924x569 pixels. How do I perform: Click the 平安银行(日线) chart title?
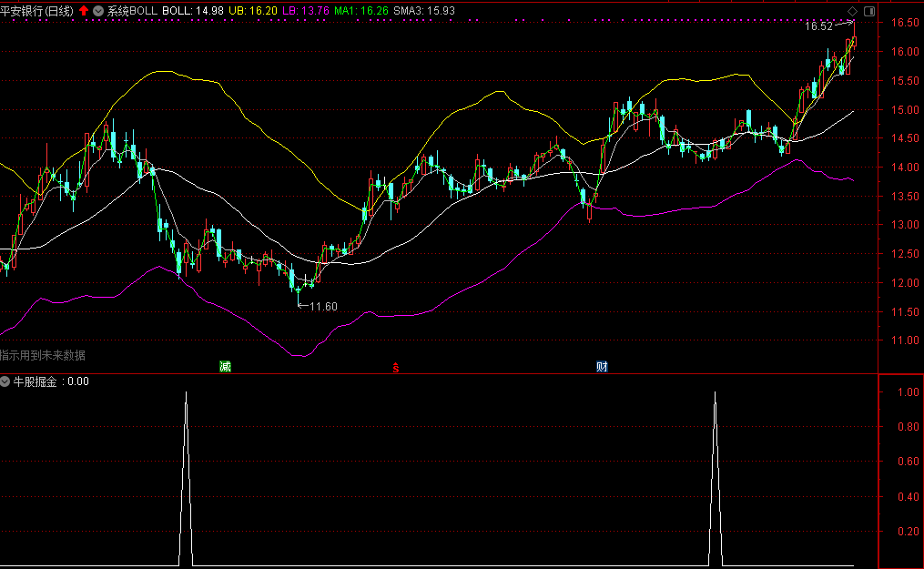pos(37,11)
